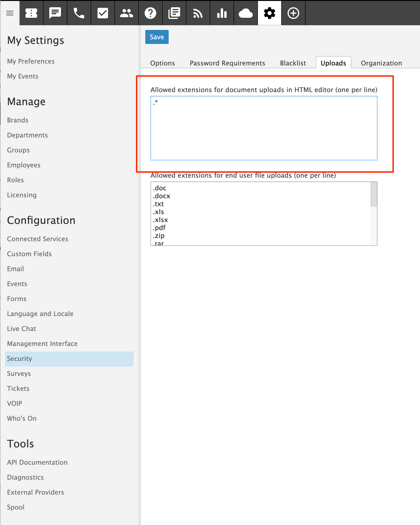The width and height of the screenshot is (420, 525).
Task: Click the plus circle new item icon
Action: pos(293,13)
